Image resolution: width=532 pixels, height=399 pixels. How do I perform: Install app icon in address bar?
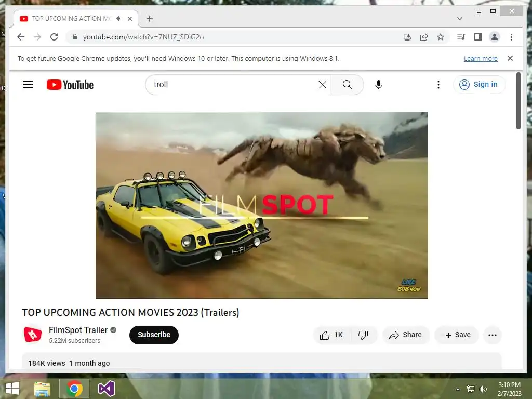[407, 37]
